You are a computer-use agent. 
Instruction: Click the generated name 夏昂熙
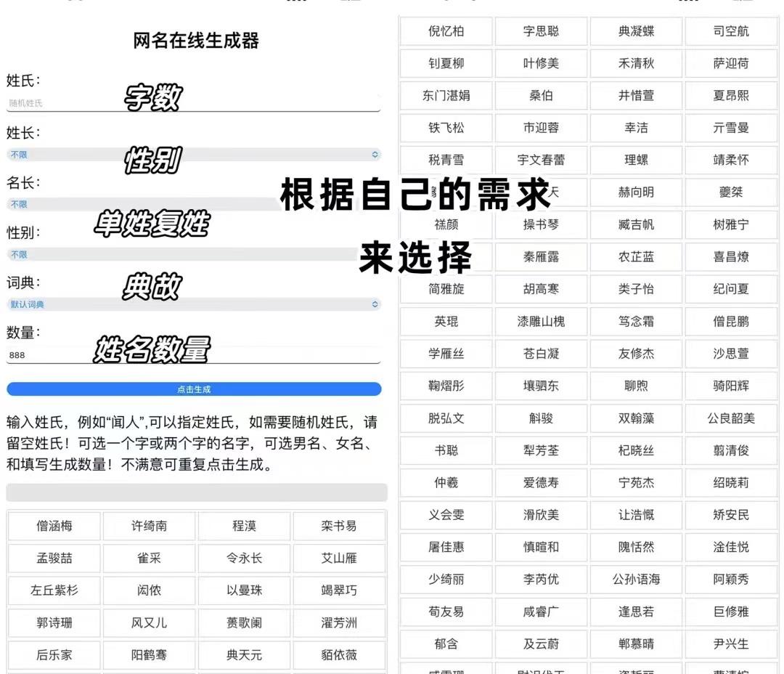pos(731,95)
